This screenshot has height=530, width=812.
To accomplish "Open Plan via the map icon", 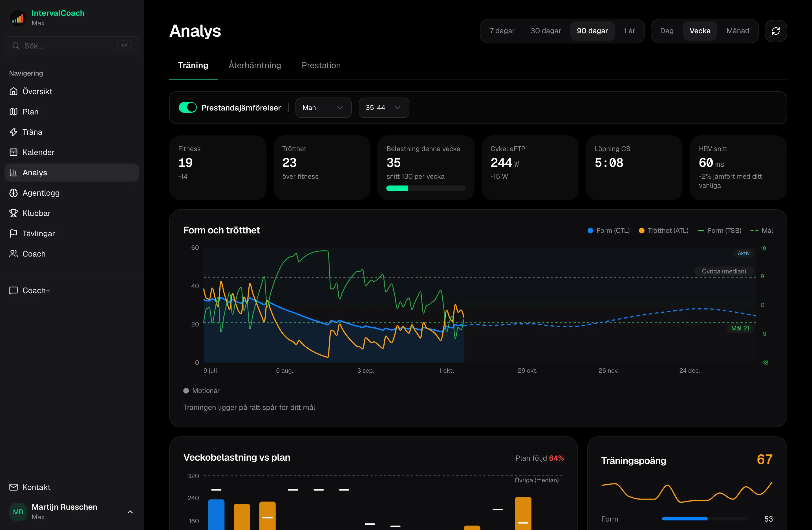I will tap(13, 112).
